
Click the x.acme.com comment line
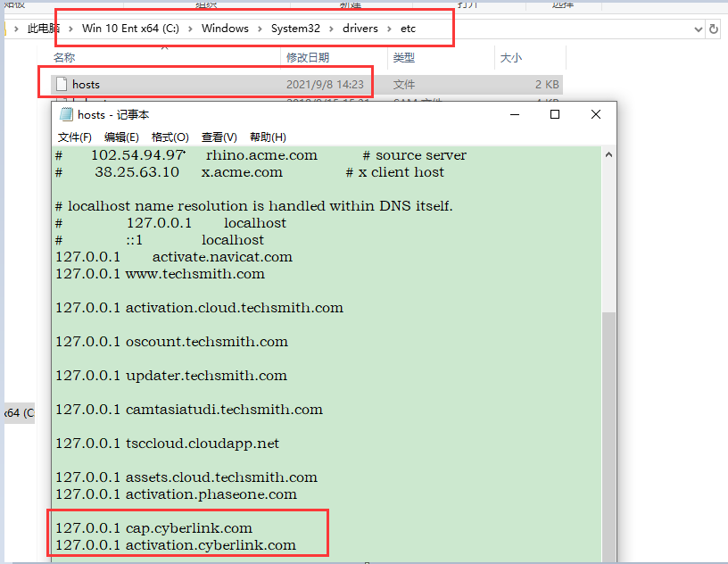coord(250,172)
